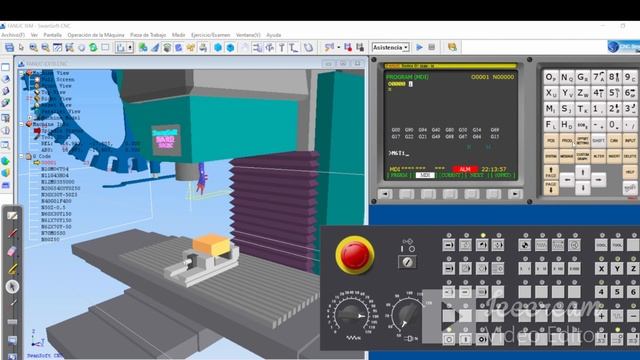Click the highlighted MDI soft label on the screen
640x360 pixels.
425,175
